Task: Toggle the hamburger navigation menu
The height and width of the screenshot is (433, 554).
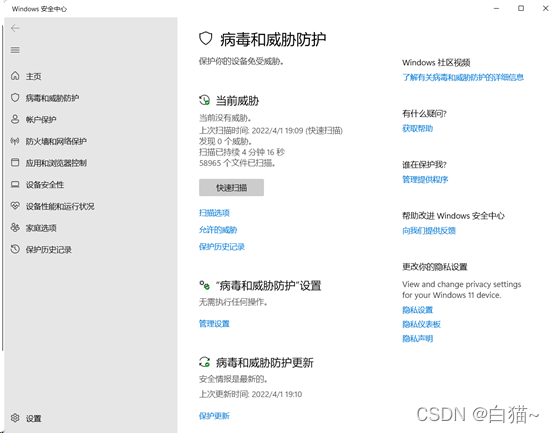Action: pos(15,50)
